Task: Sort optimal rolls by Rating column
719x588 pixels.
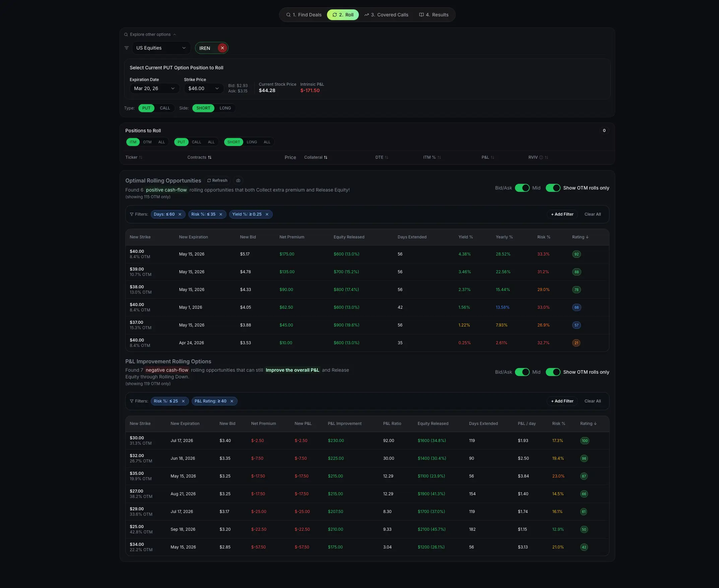Action: pyautogui.click(x=580, y=237)
